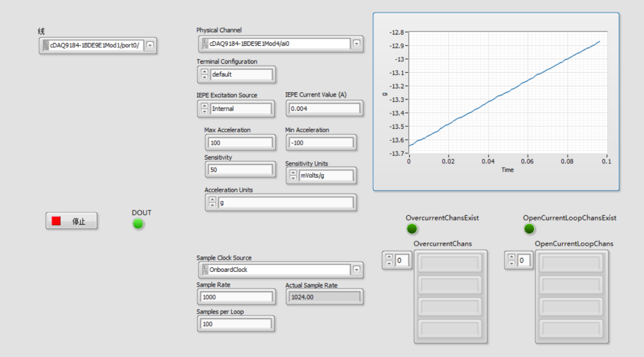This screenshot has width=644, height=357.
Task: Click the red stop (停止) button
Action: tap(72, 221)
